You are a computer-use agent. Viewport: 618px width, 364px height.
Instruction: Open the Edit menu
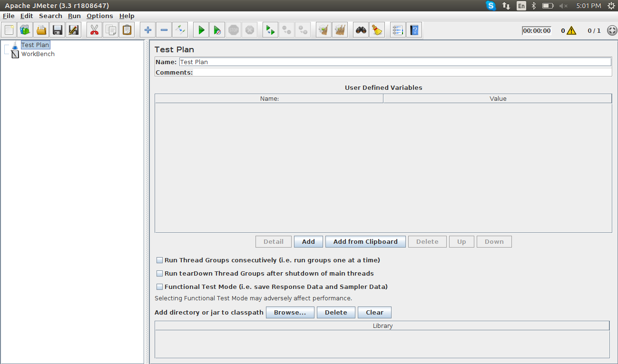pos(27,16)
